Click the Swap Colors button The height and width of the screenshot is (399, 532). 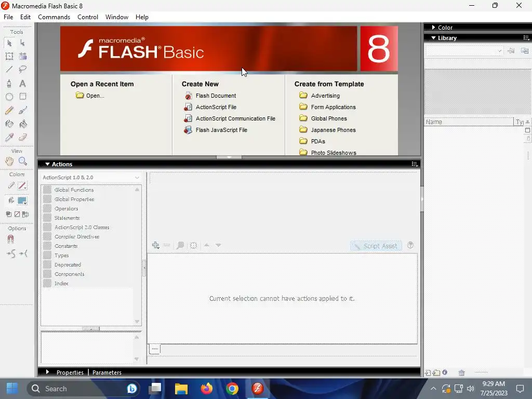coord(25,214)
